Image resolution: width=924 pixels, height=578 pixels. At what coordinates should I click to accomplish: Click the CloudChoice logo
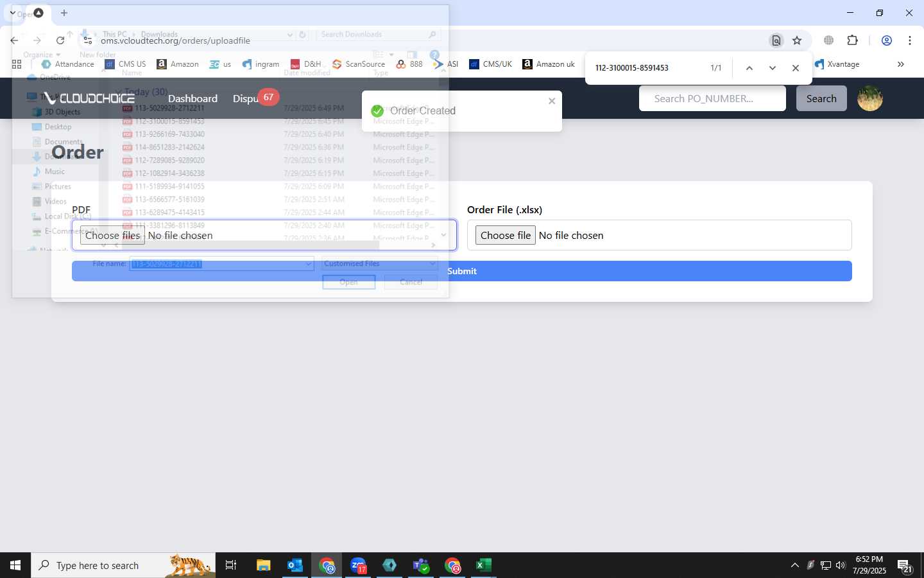click(89, 98)
